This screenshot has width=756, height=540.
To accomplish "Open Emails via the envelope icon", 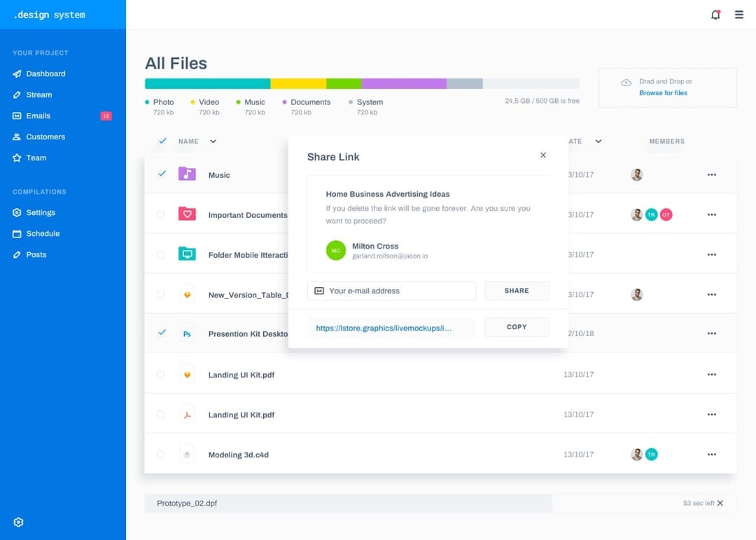I will point(17,116).
